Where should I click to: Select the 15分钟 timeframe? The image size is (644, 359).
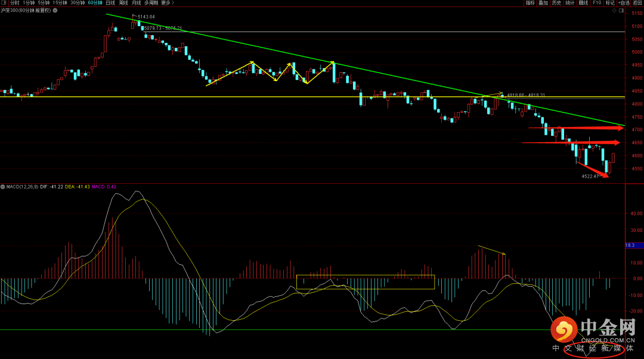pyautogui.click(x=60, y=3)
